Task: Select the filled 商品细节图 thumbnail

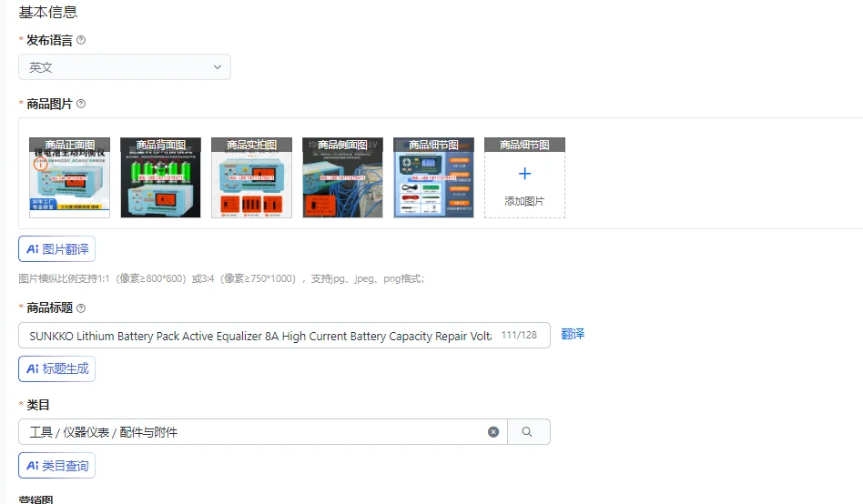Action: click(433, 177)
